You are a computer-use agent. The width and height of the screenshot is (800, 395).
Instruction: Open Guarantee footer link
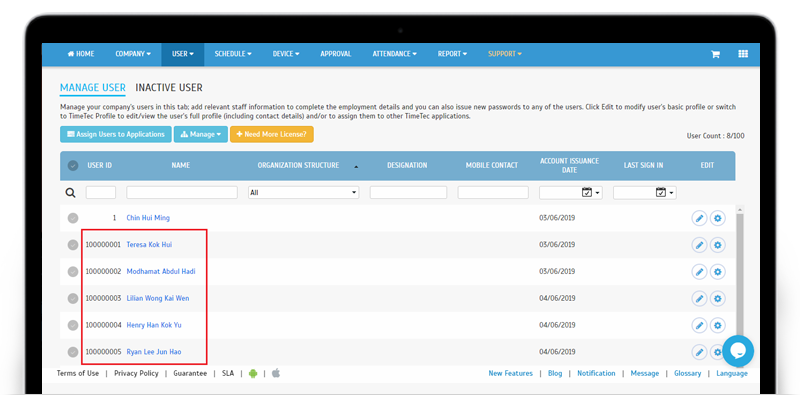pyautogui.click(x=190, y=374)
